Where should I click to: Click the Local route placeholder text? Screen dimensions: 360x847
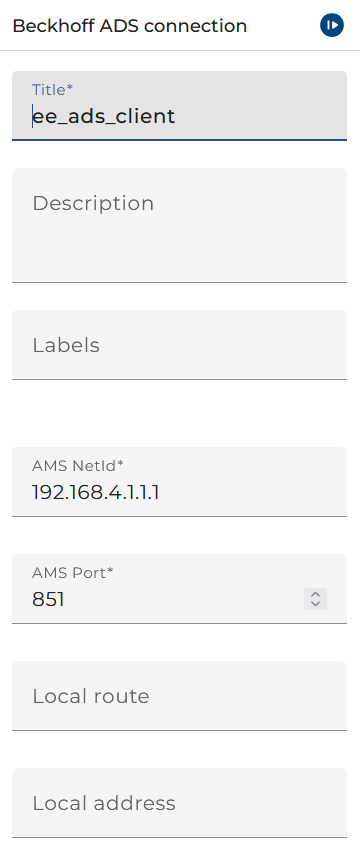point(91,696)
